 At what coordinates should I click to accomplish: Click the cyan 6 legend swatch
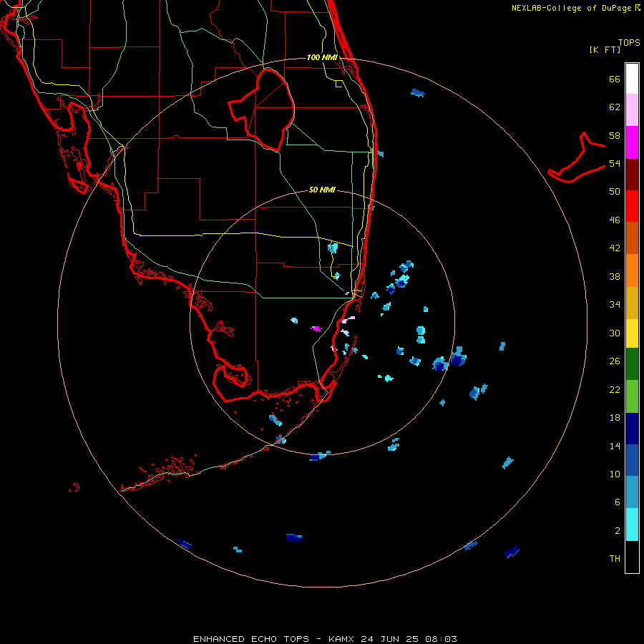click(632, 525)
